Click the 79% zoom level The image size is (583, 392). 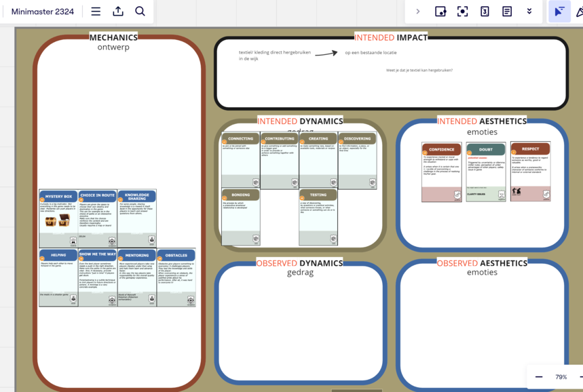pyautogui.click(x=561, y=377)
